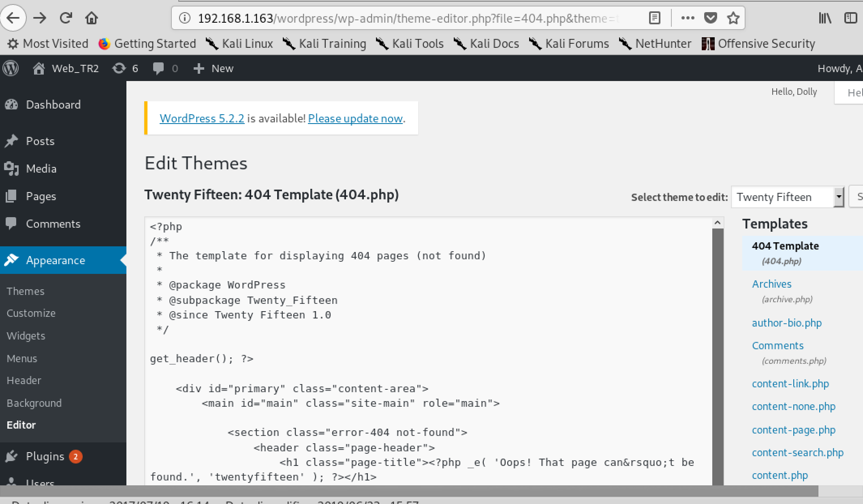Save page to Pocket icon
This screenshot has height=504, width=863.
tap(710, 18)
